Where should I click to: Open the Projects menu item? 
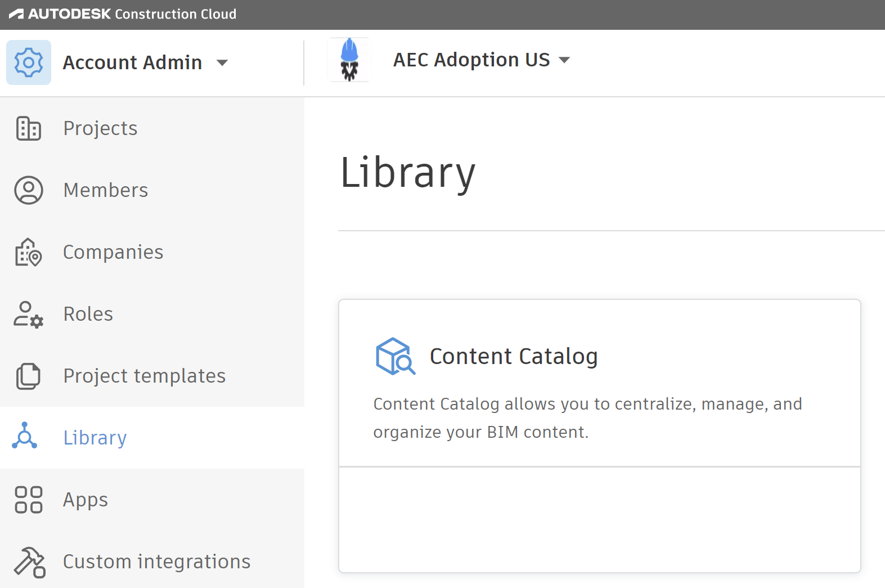click(x=100, y=128)
